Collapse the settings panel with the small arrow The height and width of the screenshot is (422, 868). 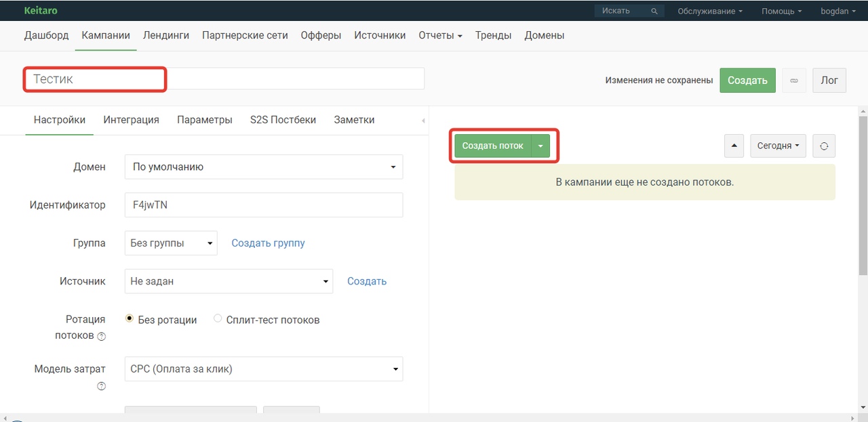(x=423, y=121)
